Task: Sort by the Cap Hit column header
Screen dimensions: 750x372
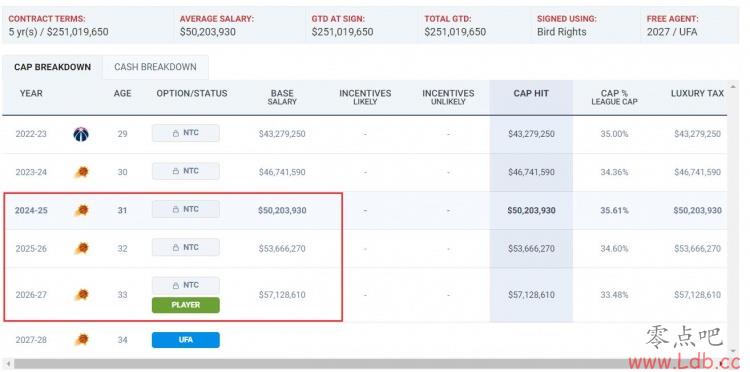Action: pos(531,94)
